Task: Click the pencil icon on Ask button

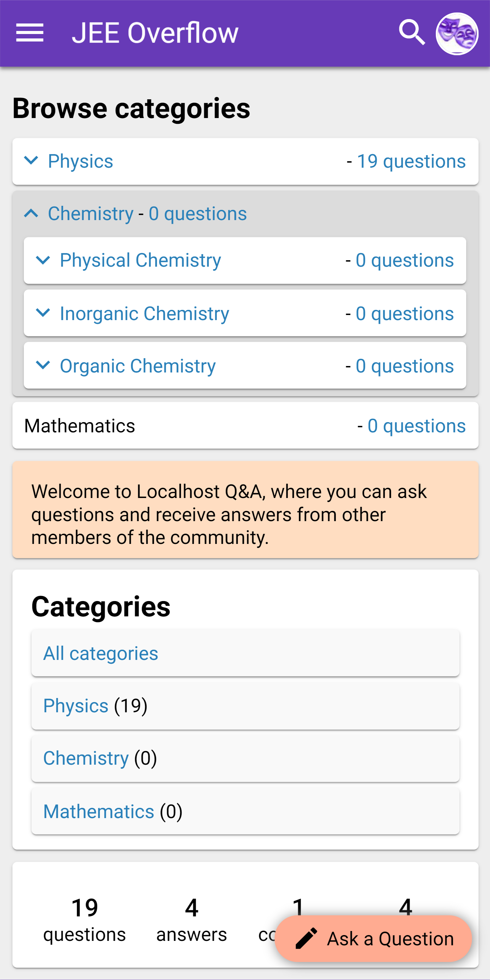Action: (306, 938)
